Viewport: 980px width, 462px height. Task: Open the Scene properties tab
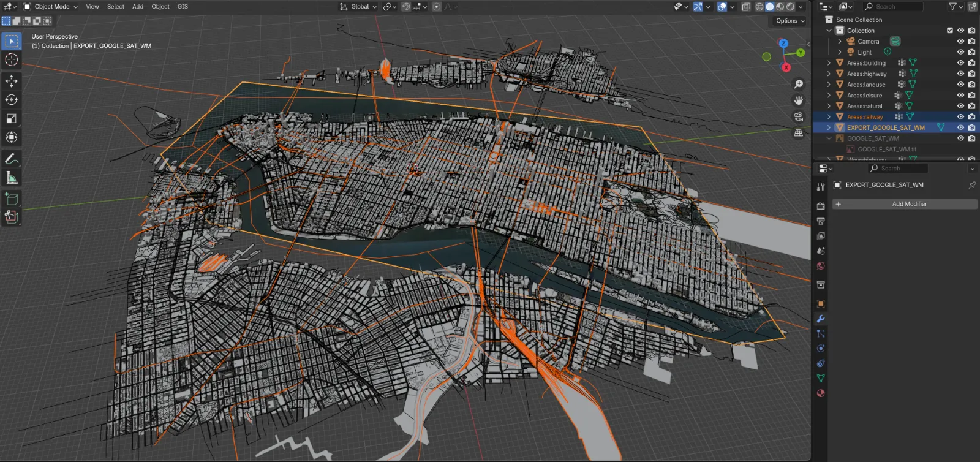coord(821,251)
